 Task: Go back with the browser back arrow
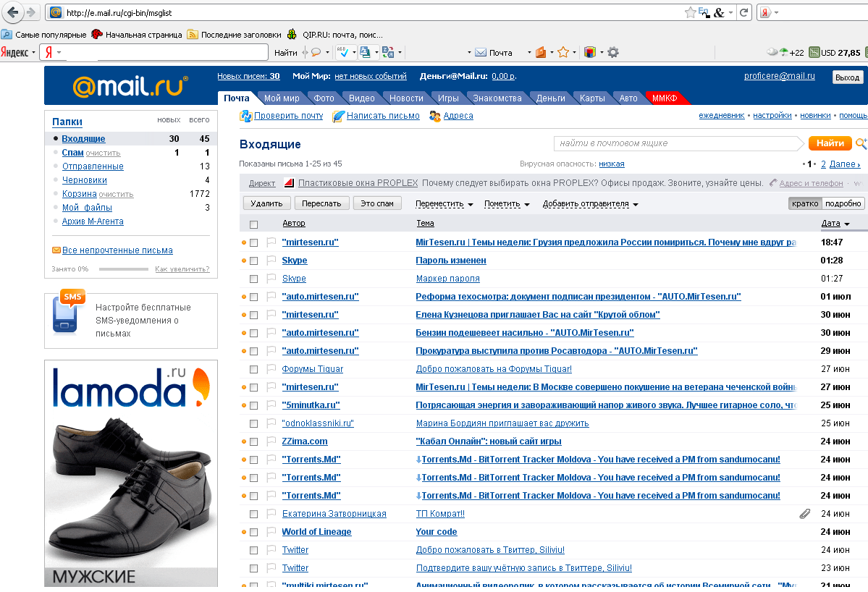point(12,12)
